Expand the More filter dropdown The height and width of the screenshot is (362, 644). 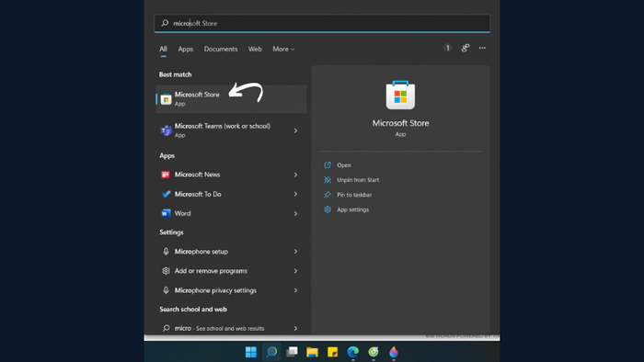click(283, 50)
